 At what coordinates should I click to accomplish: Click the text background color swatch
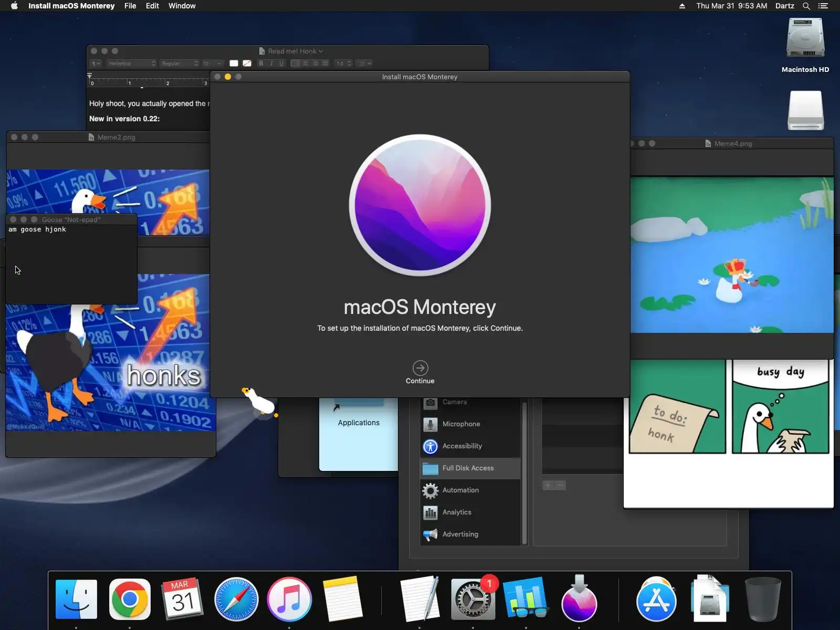pyautogui.click(x=247, y=64)
